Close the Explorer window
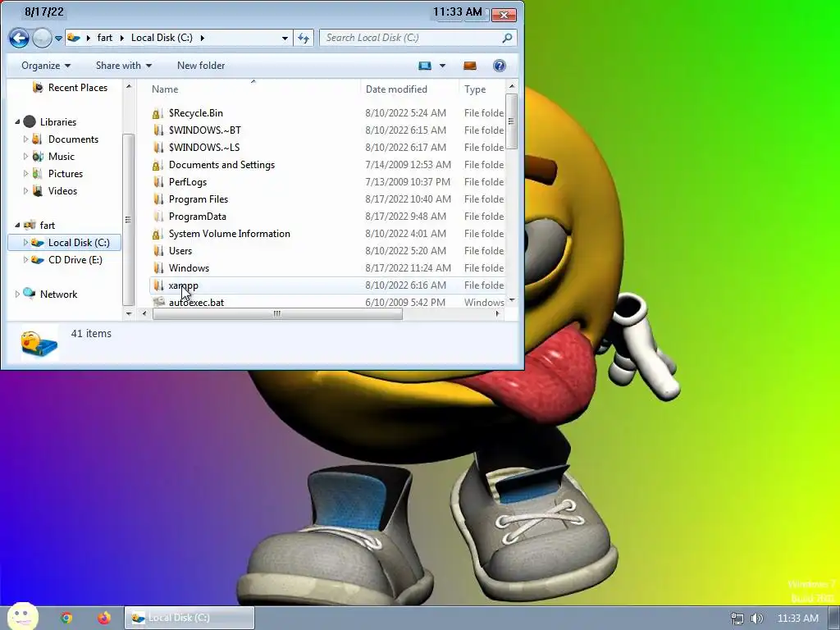The height and width of the screenshot is (630, 840). [504, 15]
